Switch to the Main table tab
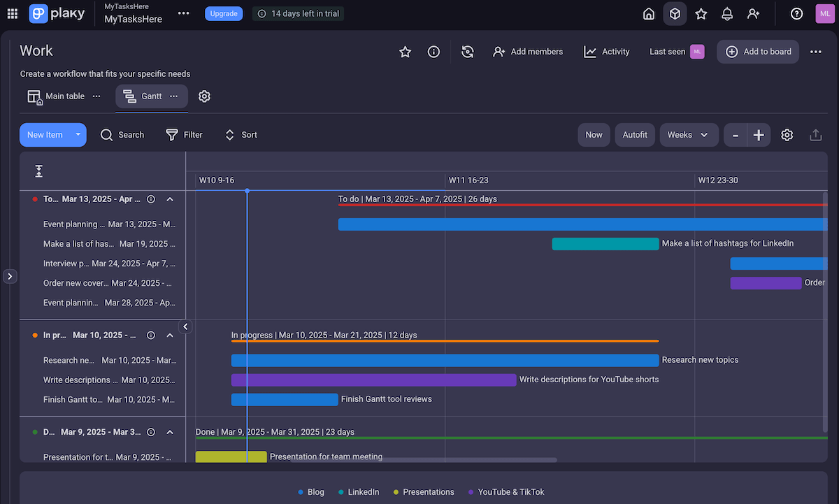The height and width of the screenshot is (504, 839). coord(57,96)
